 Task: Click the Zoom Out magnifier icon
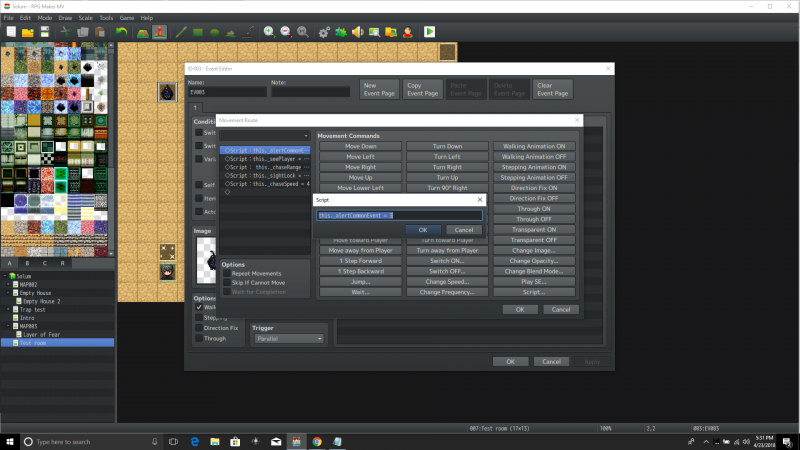pyautogui.click(x=286, y=32)
